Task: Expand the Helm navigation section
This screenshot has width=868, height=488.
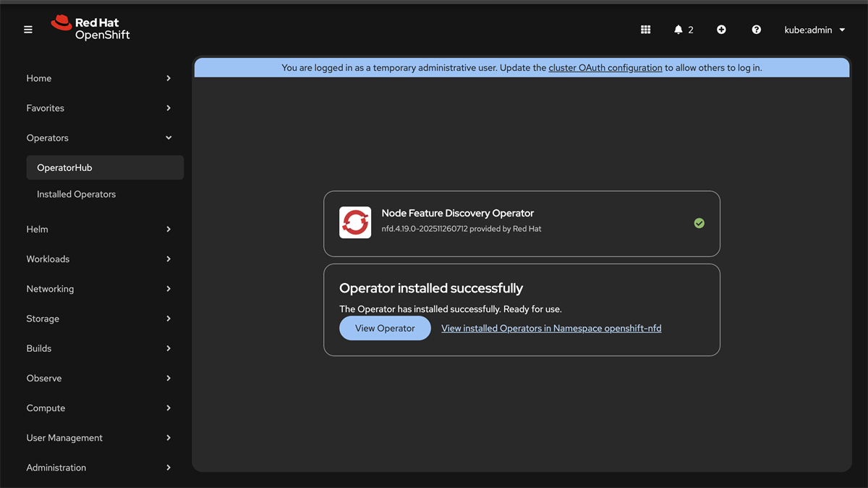Action: pyautogui.click(x=99, y=229)
